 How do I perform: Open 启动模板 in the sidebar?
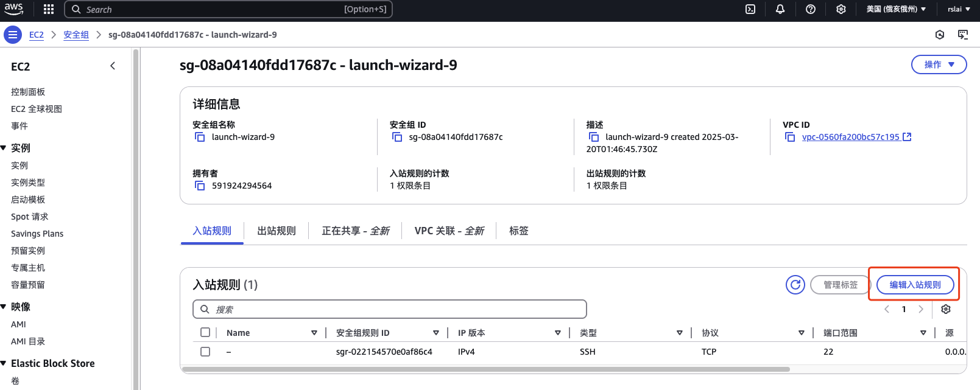click(x=28, y=200)
